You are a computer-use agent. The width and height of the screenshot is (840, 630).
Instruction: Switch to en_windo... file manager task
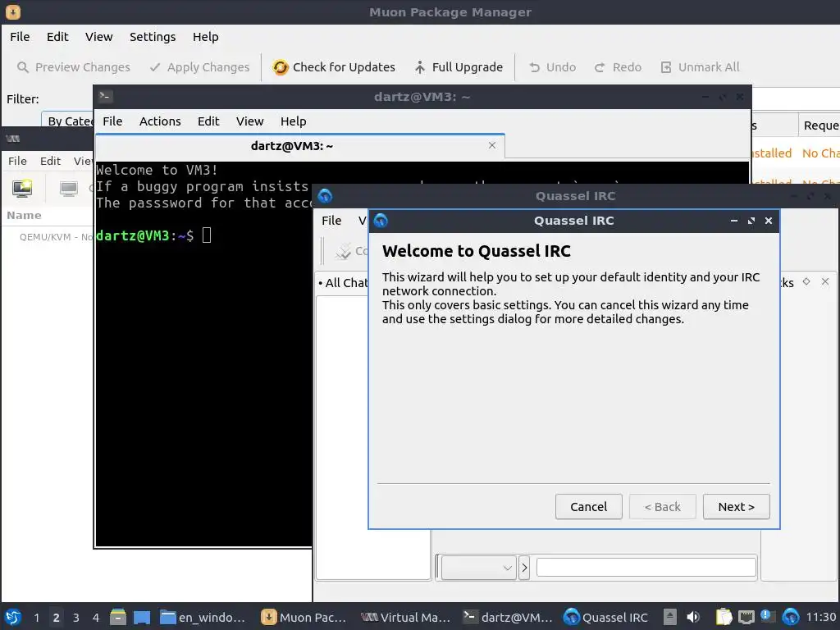click(x=203, y=617)
